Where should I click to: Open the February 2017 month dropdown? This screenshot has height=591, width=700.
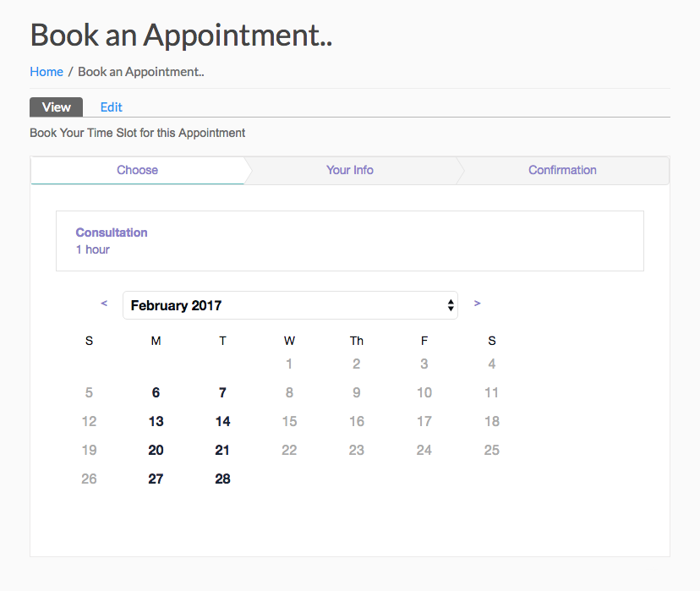tap(290, 305)
